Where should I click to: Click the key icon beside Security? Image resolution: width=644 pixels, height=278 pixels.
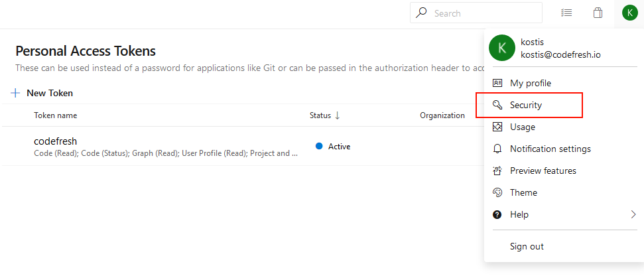click(x=497, y=105)
